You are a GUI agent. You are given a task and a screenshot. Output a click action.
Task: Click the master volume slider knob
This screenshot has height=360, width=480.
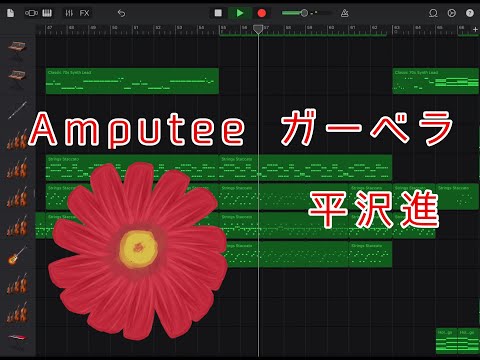tap(304, 13)
